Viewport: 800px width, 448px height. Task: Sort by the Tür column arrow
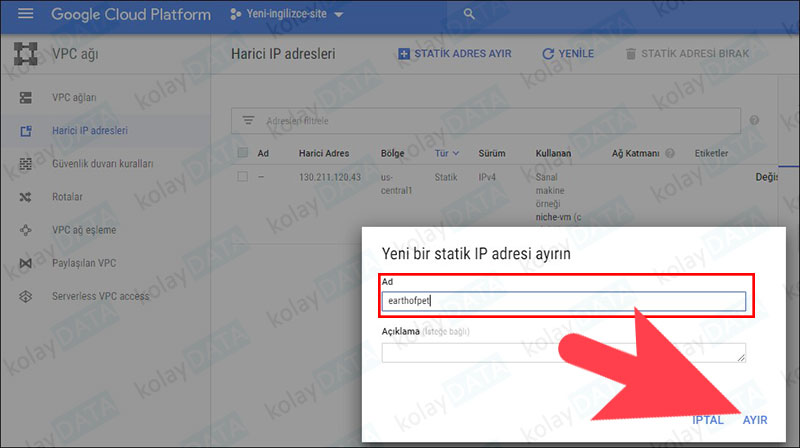pos(456,153)
